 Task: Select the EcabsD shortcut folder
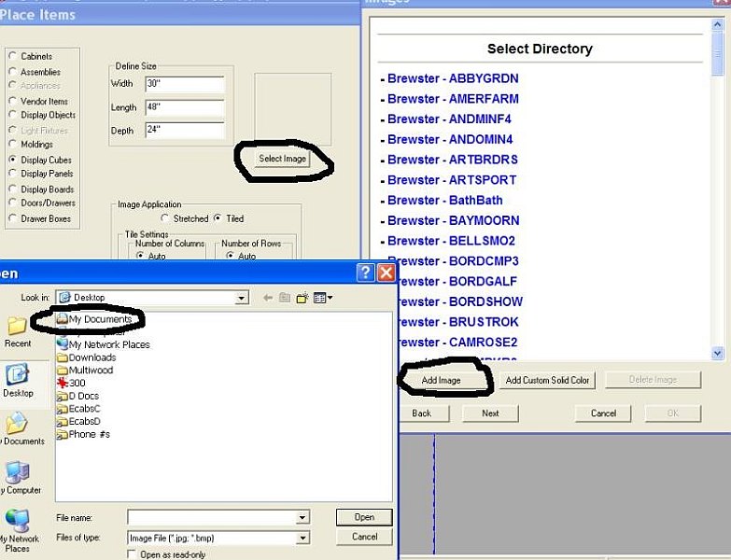pyautogui.click(x=77, y=421)
